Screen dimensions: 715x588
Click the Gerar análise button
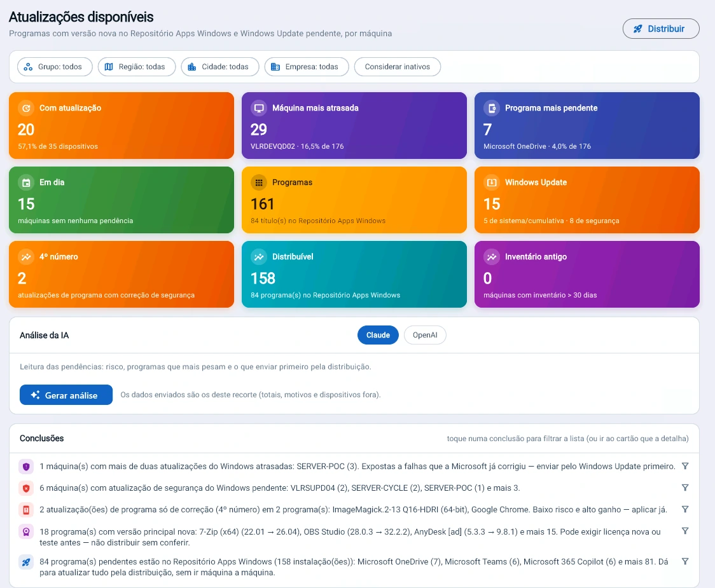coord(66,395)
